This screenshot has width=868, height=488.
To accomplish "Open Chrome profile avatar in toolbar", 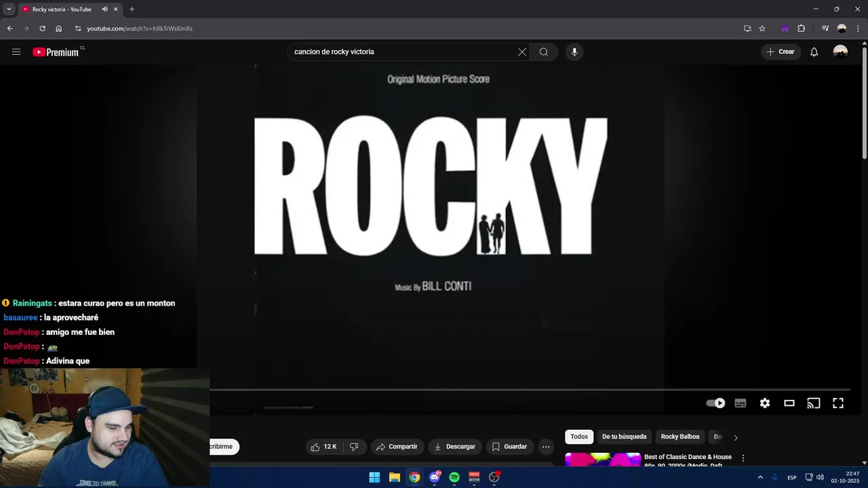I will click(842, 28).
